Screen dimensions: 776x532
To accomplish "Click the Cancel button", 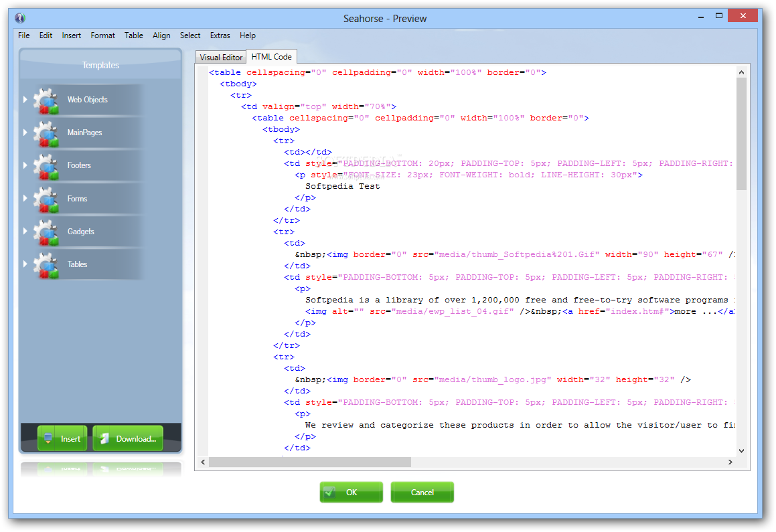I will [422, 493].
